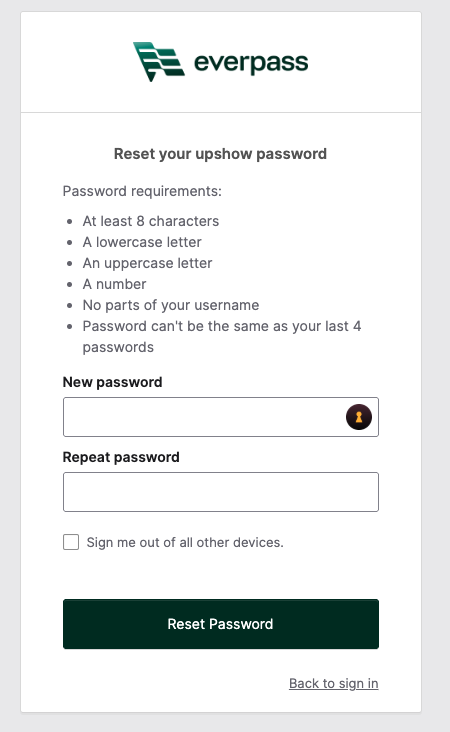Focus the New password input field
Screen dimensions: 450x732
click(221, 417)
